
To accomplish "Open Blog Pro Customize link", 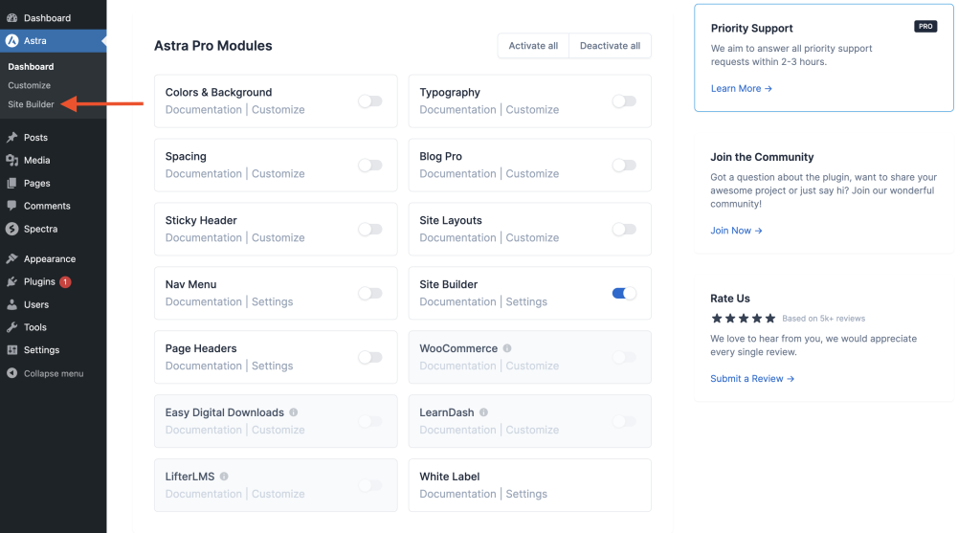I will [532, 174].
